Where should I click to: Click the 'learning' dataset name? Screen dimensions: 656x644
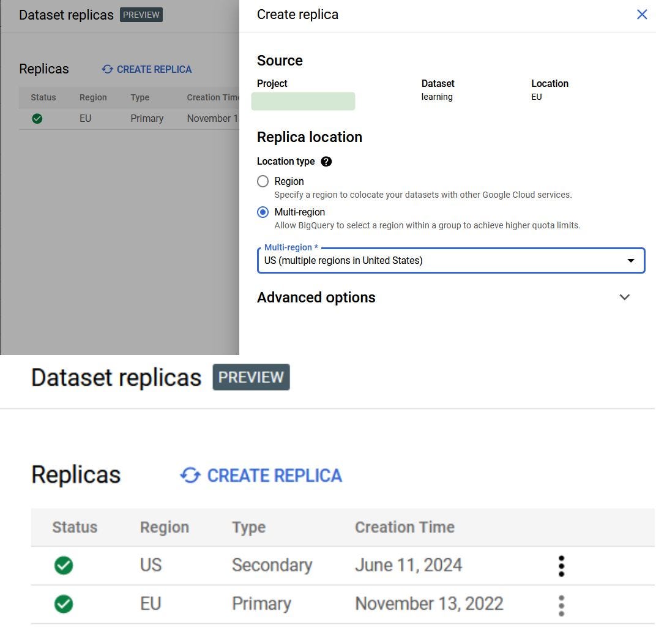pyautogui.click(x=437, y=97)
